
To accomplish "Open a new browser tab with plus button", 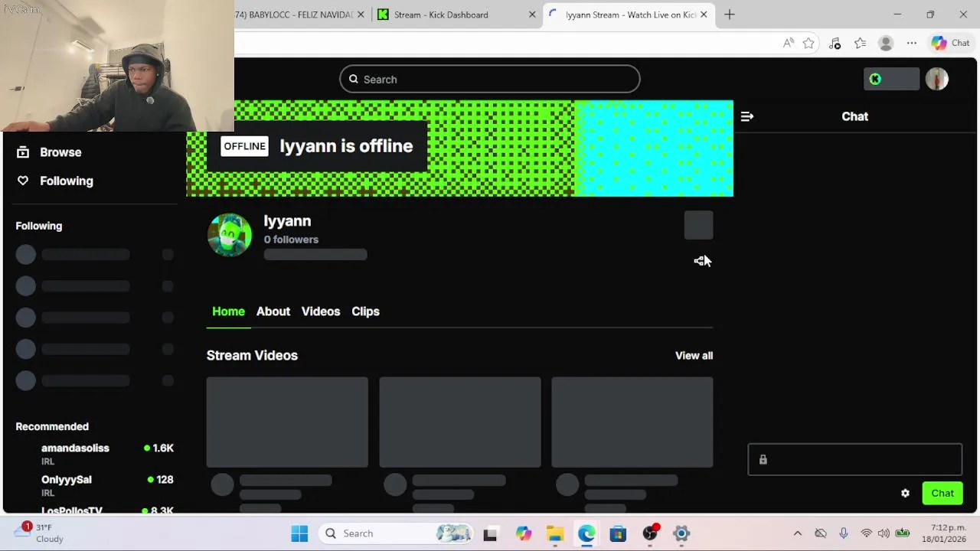I will (730, 15).
